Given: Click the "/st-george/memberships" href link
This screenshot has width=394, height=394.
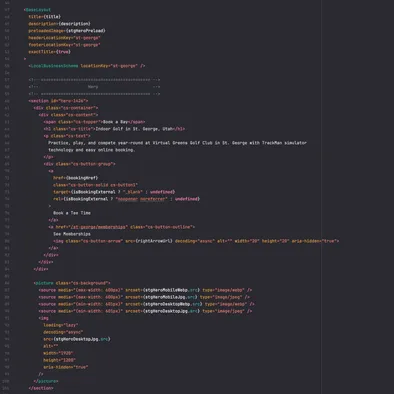Looking at the screenshot, I should click(x=98, y=227).
